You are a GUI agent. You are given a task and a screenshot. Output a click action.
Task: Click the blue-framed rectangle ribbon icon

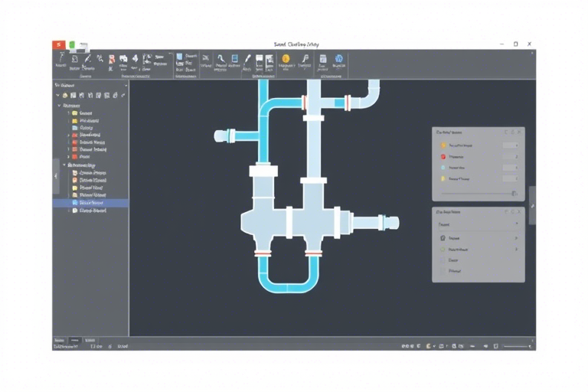(234, 58)
